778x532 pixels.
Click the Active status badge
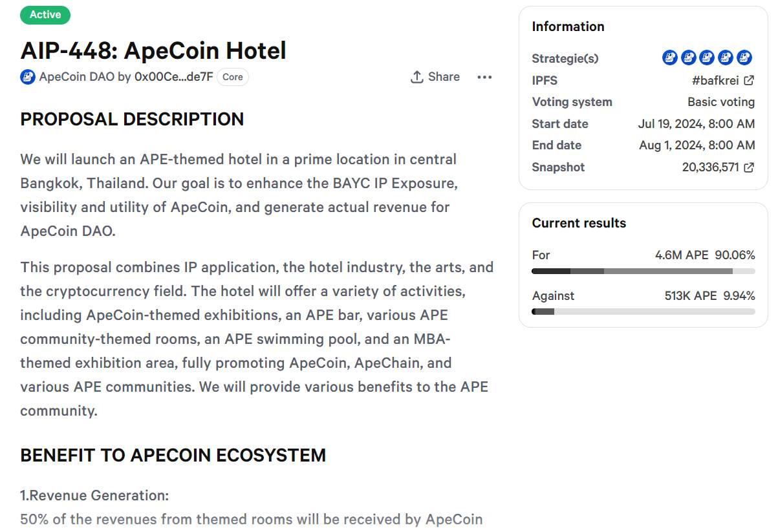[45, 14]
